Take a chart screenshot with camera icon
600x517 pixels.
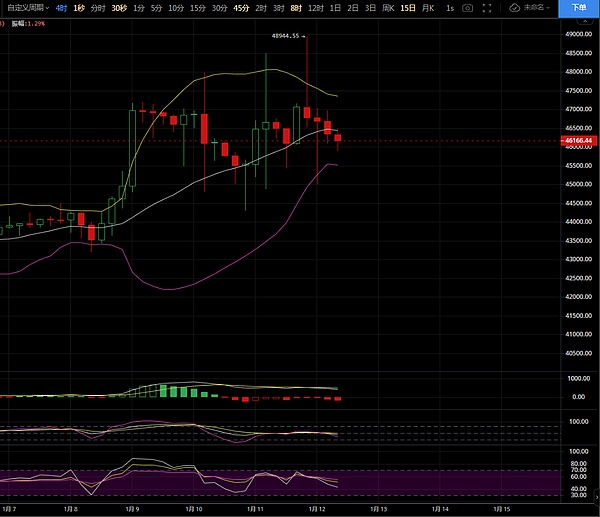[x=467, y=7]
